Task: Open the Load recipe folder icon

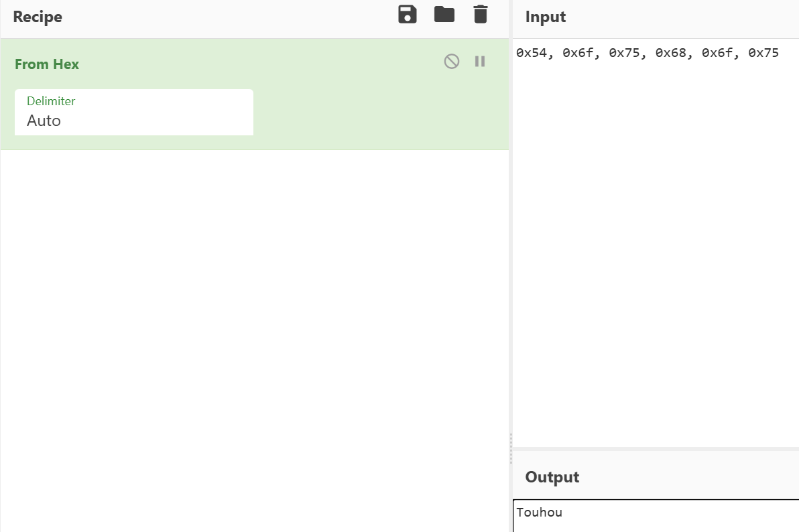Action: (444, 15)
